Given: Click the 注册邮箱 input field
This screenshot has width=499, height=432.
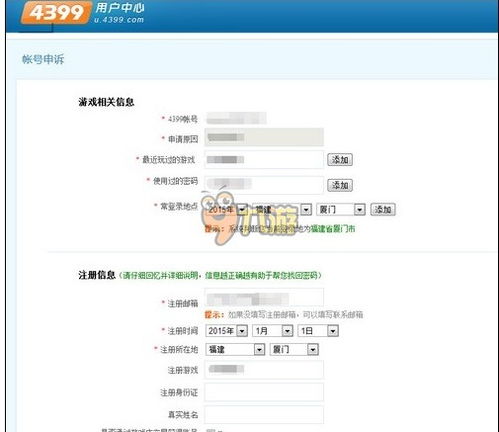Looking at the screenshot, I should [264, 297].
